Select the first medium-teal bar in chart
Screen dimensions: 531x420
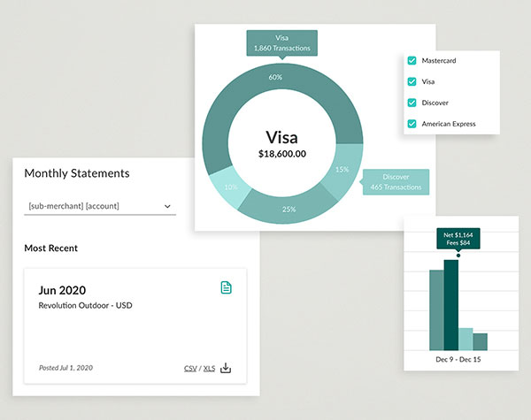tap(436, 310)
